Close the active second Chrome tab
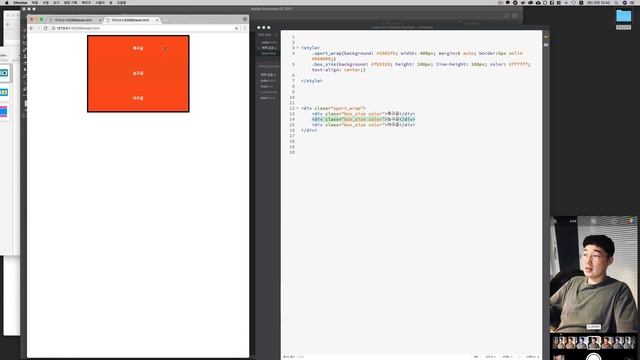Viewport: 640px width, 360px height. click(x=157, y=20)
